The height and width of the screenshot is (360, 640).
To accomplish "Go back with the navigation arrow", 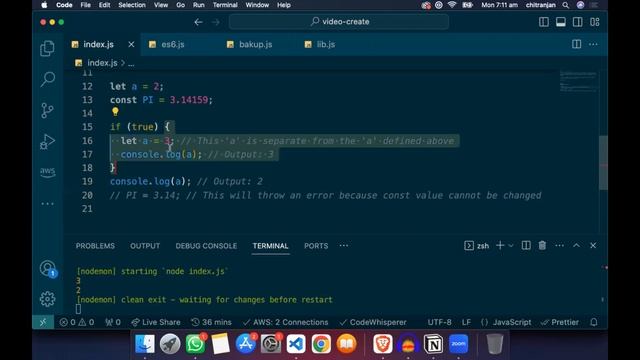I will click(x=198, y=22).
